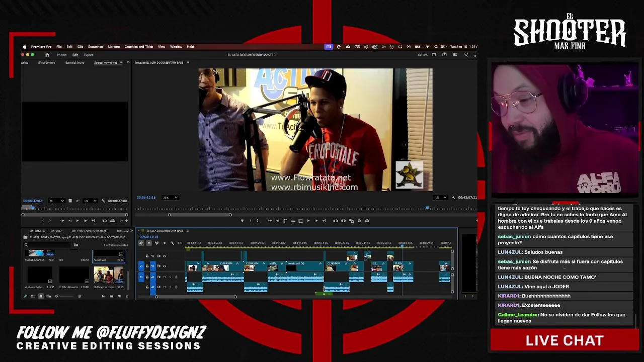The width and height of the screenshot is (644, 362).
Task: Create a New Bin in Project panel
Action: (111, 296)
